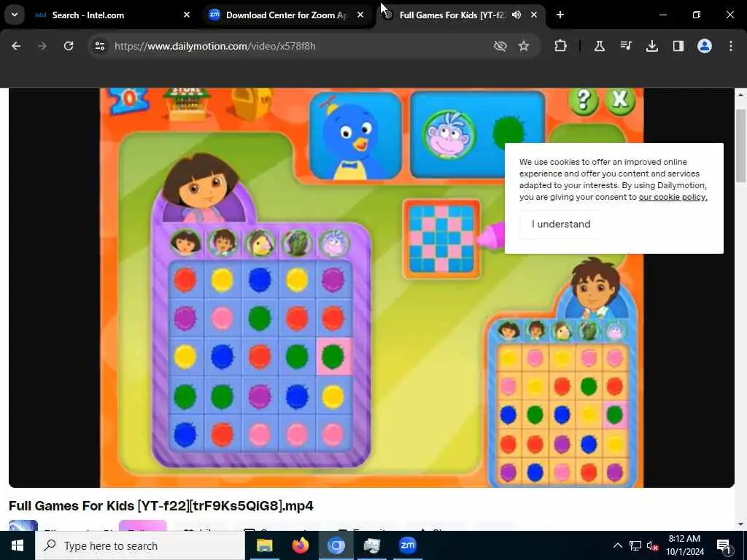This screenshot has width=747, height=560.
Task: Click the pink and blue checkered pattern card
Action: 441,238
